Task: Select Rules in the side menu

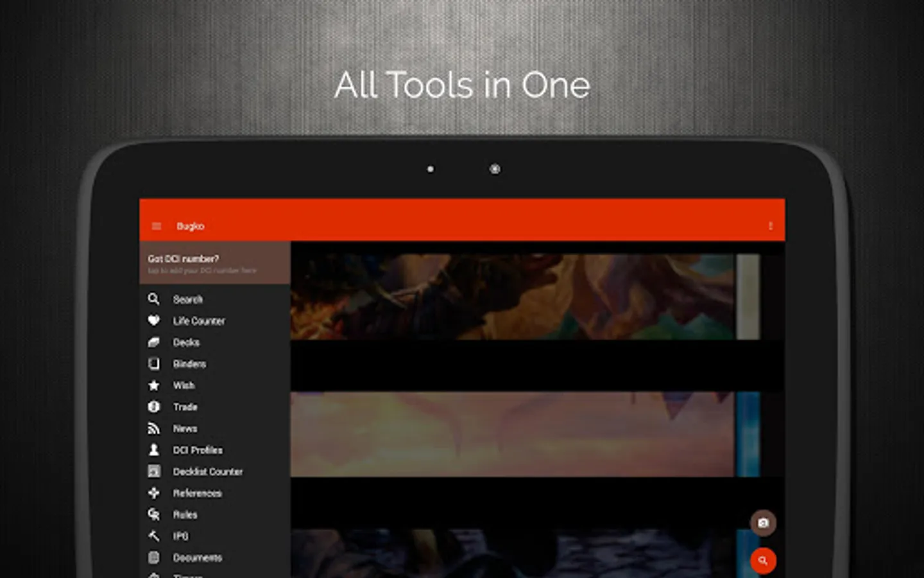Action: [214, 514]
